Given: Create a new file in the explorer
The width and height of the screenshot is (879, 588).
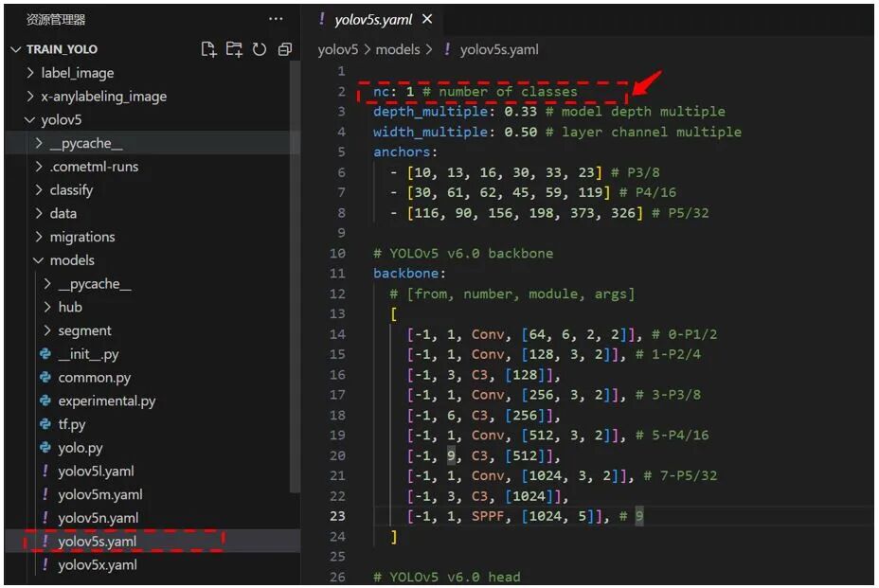Looking at the screenshot, I should click(209, 48).
